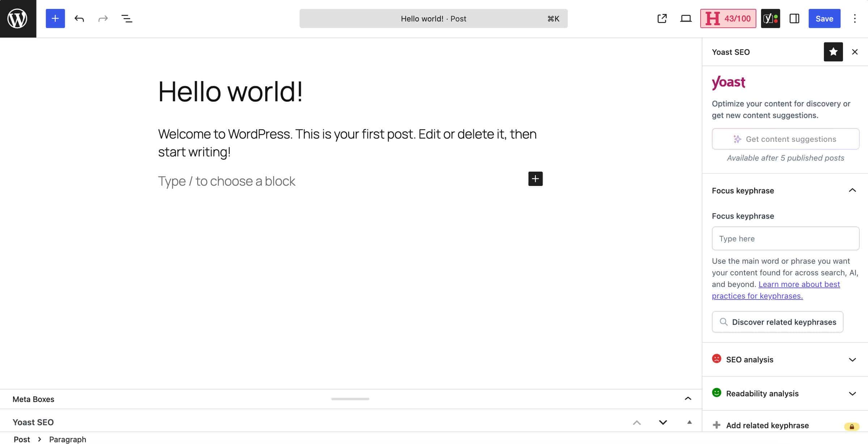The height and width of the screenshot is (444, 868).
Task: Click Get content suggestions button
Action: [786, 139]
